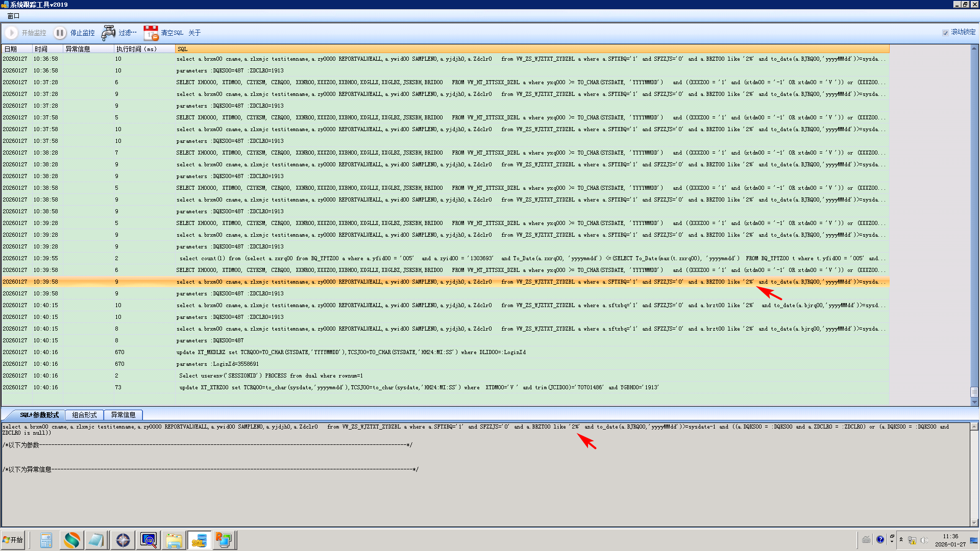980x551 pixels.
Task: Click the blue help question mark icon
Action: click(880, 539)
